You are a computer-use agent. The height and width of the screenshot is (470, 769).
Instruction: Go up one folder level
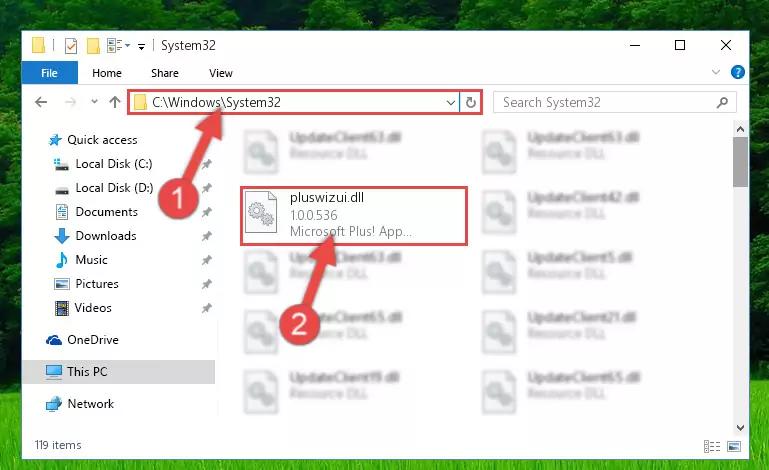115,102
